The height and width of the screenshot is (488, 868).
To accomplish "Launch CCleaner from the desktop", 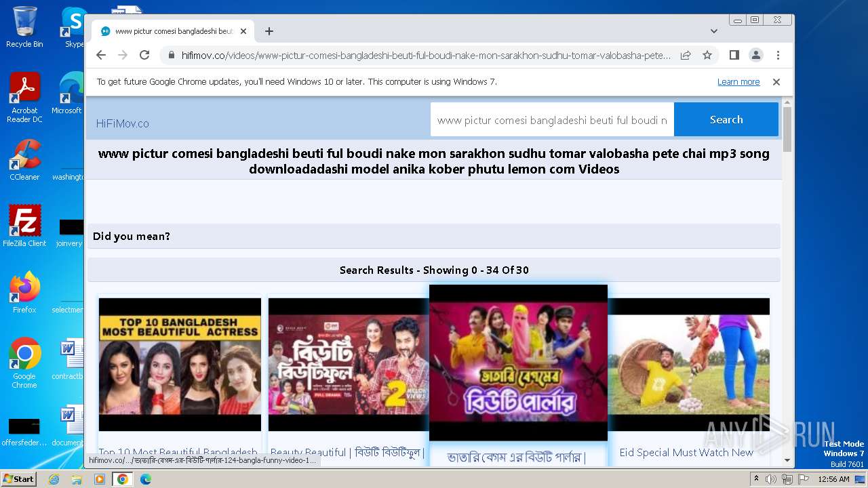I will [x=24, y=160].
